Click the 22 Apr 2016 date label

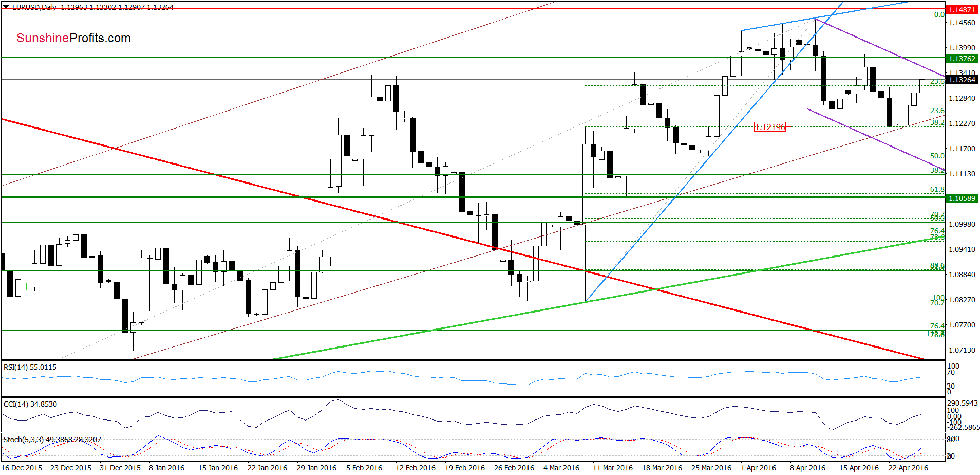coord(908,468)
